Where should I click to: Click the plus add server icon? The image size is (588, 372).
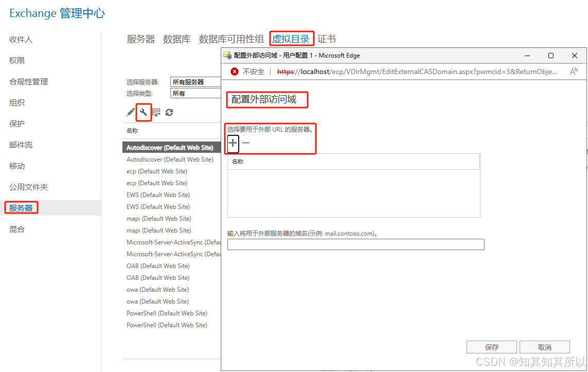click(233, 143)
